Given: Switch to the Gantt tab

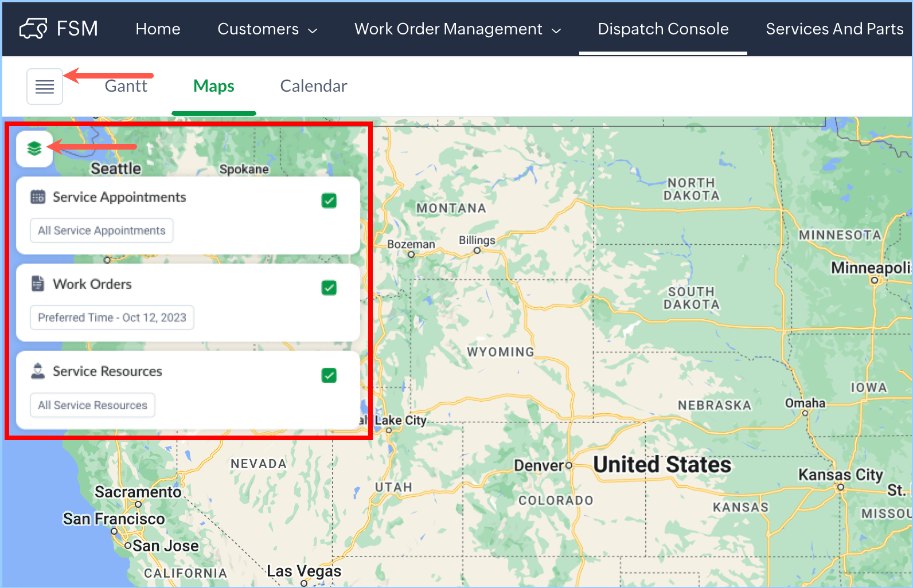Looking at the screenshot, I should (x=126, y=86).
